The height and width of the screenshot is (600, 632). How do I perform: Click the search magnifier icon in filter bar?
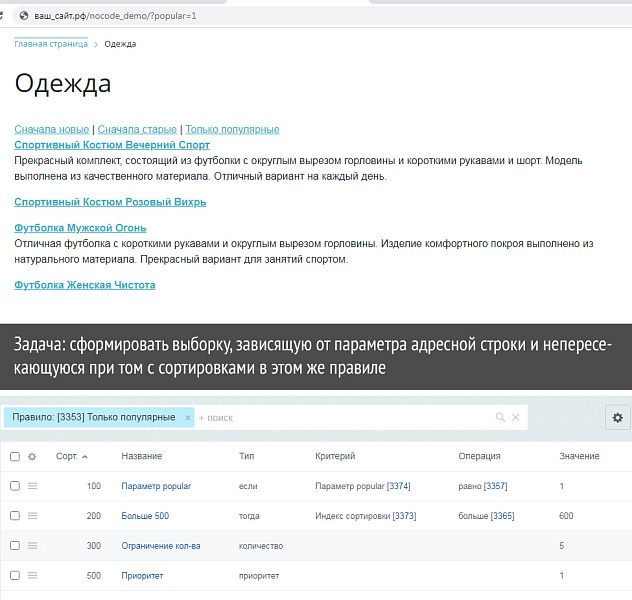tap(501, 417)
